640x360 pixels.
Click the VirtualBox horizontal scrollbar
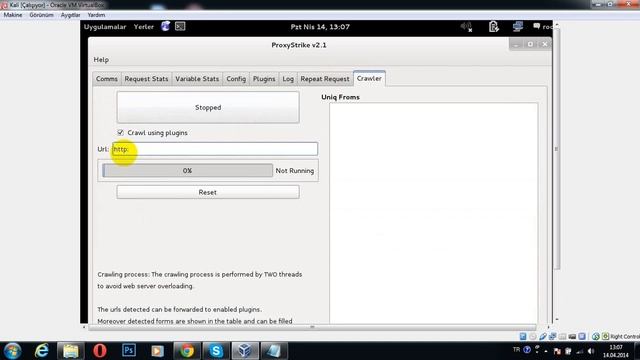coord(312,327)
